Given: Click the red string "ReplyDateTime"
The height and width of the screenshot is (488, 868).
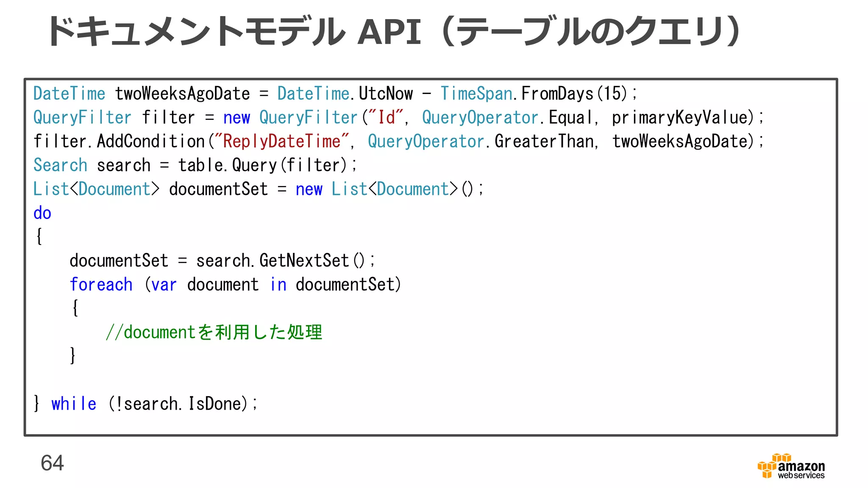Looking at the screenshot, I should point(282,141).
